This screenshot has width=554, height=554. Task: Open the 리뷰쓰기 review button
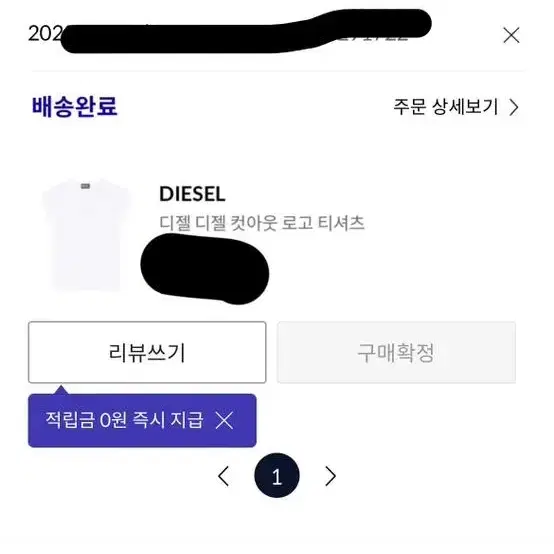pyautogui.click(x=147, y=352)
